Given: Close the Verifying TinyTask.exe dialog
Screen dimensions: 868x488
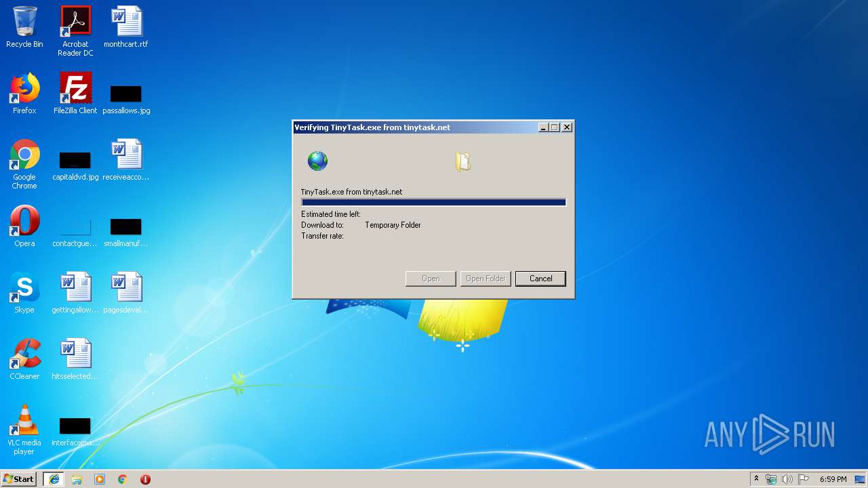Looking at the screenshot, I should [x=567, y=127].
